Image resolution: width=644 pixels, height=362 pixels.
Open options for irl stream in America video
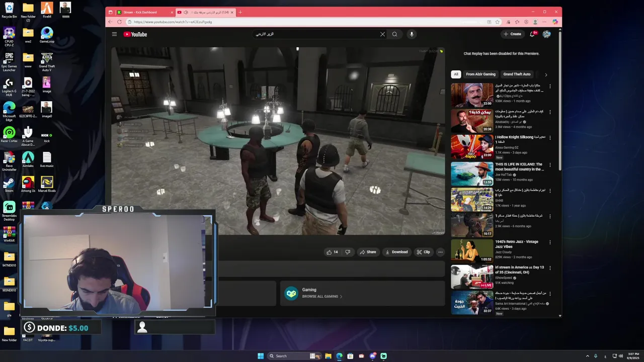[x=550, y=268]
